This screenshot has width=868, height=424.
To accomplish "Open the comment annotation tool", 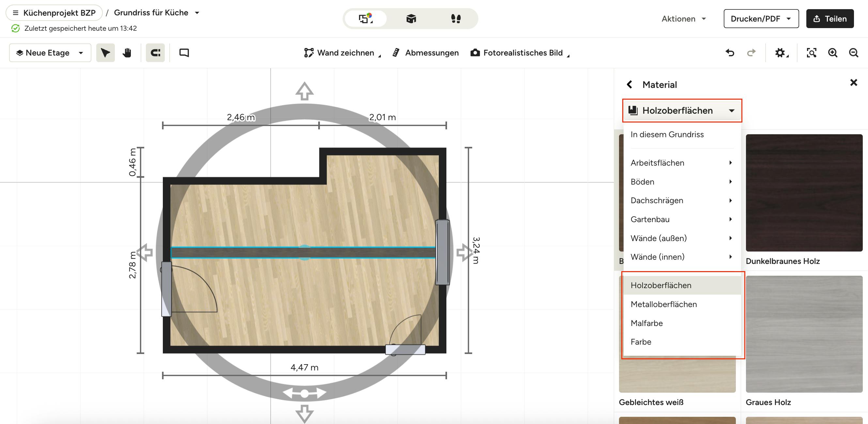I will [184, 53].
